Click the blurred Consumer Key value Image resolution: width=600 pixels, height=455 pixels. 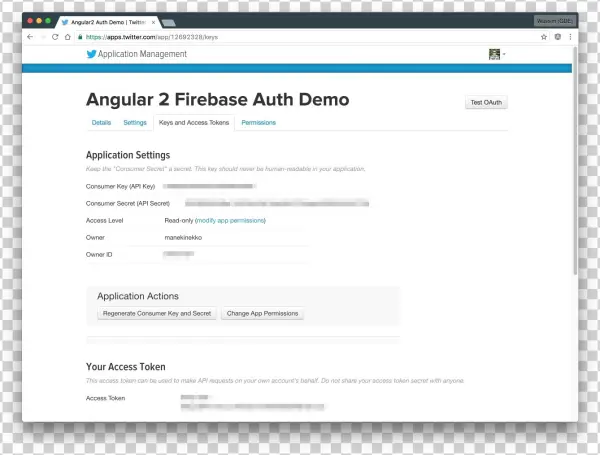point(209,186)
